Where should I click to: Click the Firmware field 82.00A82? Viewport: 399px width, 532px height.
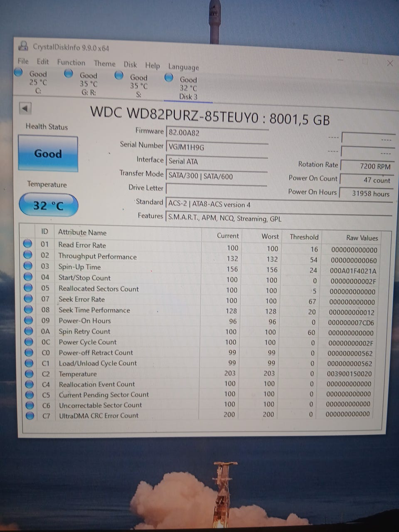[x=217, y=133]
